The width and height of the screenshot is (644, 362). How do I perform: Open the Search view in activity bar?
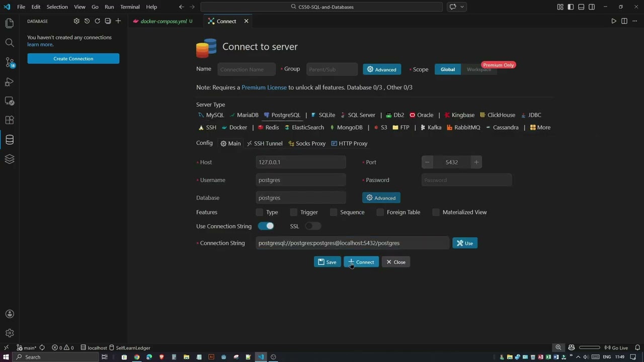pyautogui.click(x=9, y=43)
